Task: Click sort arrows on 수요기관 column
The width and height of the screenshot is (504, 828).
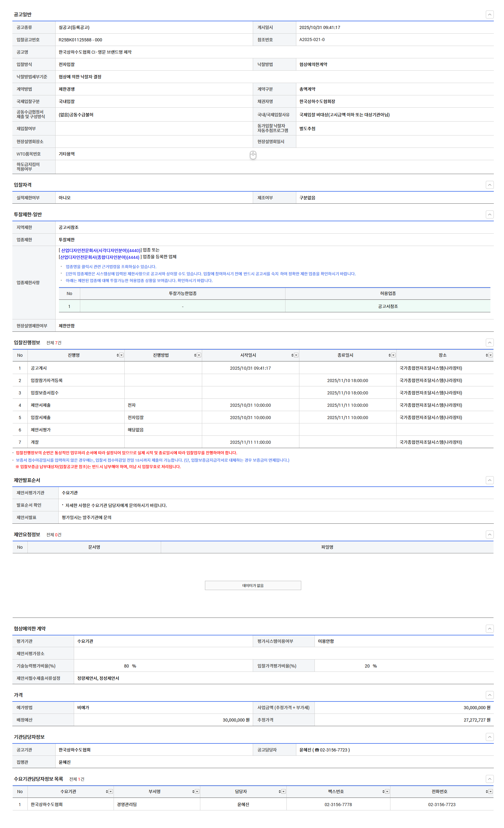Action: (107, 791)
